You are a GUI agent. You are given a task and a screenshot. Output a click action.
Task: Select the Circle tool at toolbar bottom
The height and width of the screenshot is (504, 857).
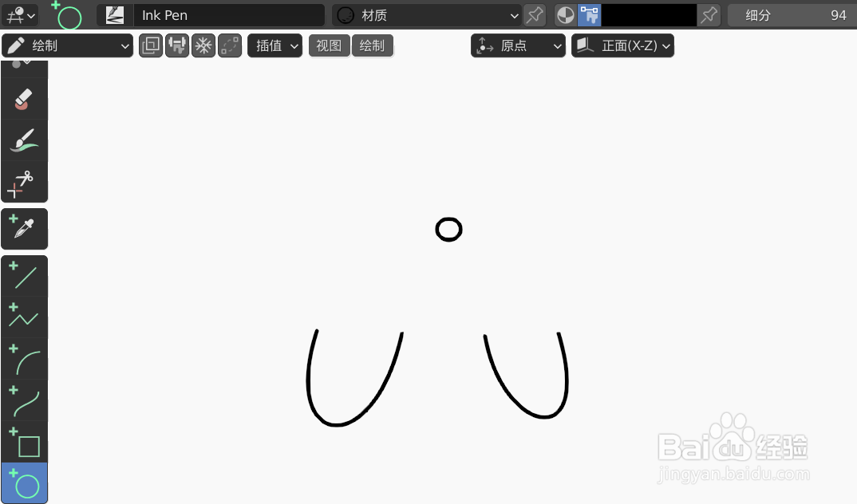coord(24,483)
